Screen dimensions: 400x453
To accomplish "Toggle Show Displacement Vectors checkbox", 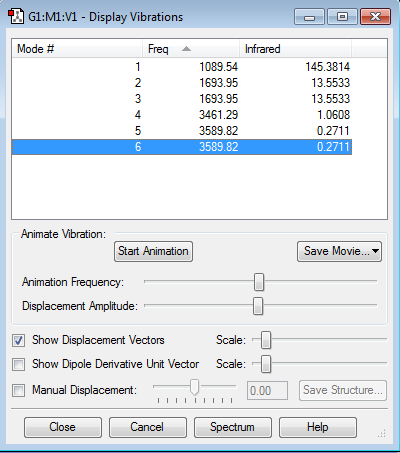I will 18,340.
